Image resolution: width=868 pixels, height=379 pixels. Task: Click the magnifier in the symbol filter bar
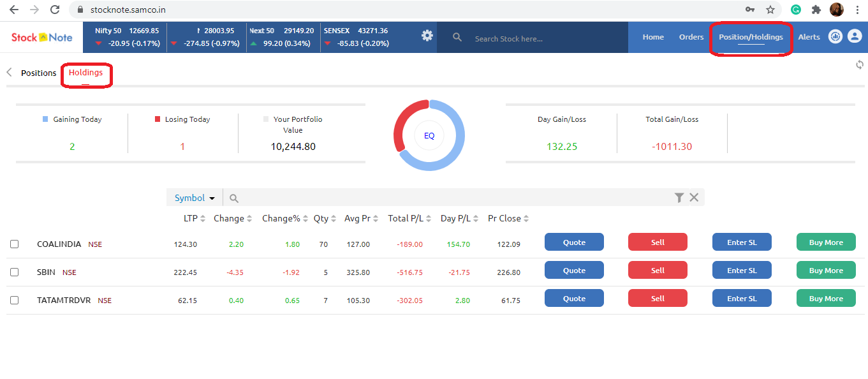tap(234, 198)
